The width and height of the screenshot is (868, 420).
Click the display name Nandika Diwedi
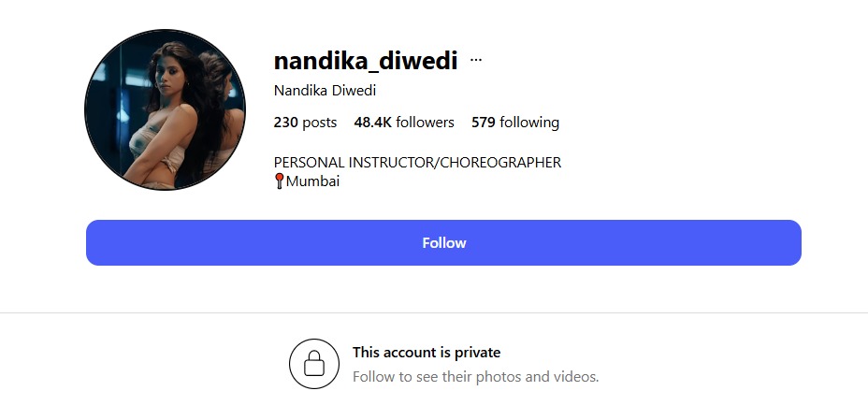pyautogui.click(x=325, y=90)
